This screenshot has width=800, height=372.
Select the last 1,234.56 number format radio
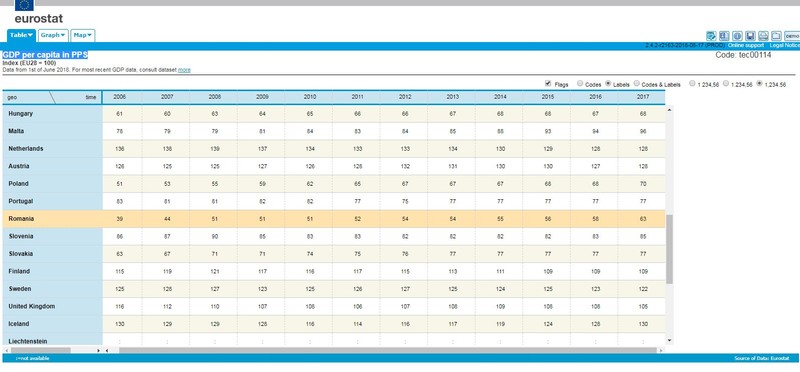[760, 83]
